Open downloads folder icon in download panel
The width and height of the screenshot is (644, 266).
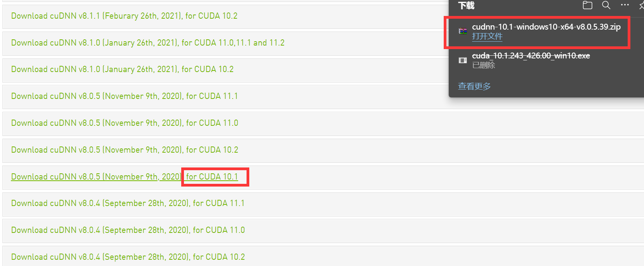point(587,5)
